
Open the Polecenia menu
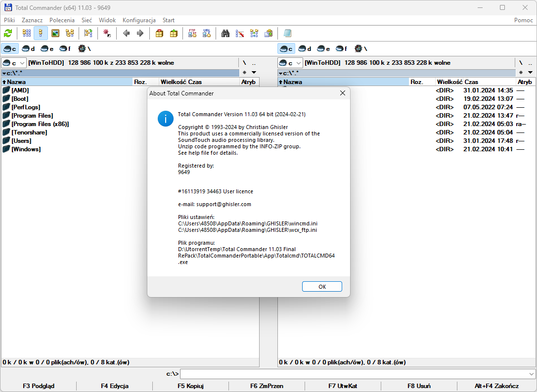click(x=62, y=20)
